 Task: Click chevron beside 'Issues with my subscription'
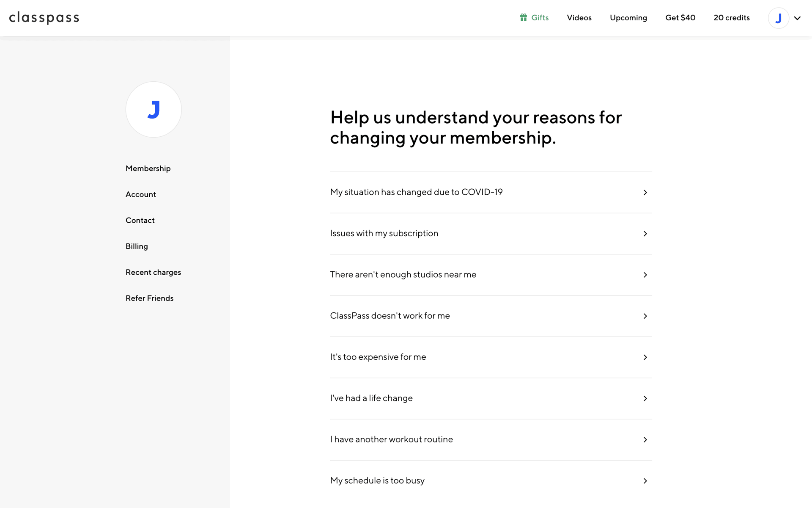pos(645,234)
